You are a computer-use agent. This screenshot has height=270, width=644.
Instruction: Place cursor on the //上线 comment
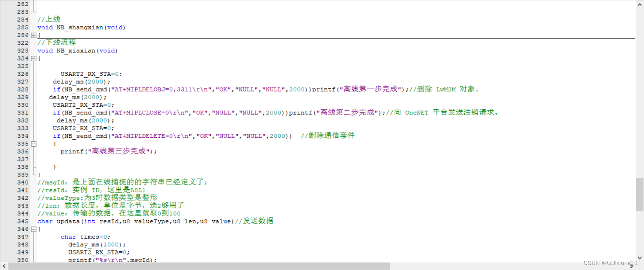coord(49,19)
